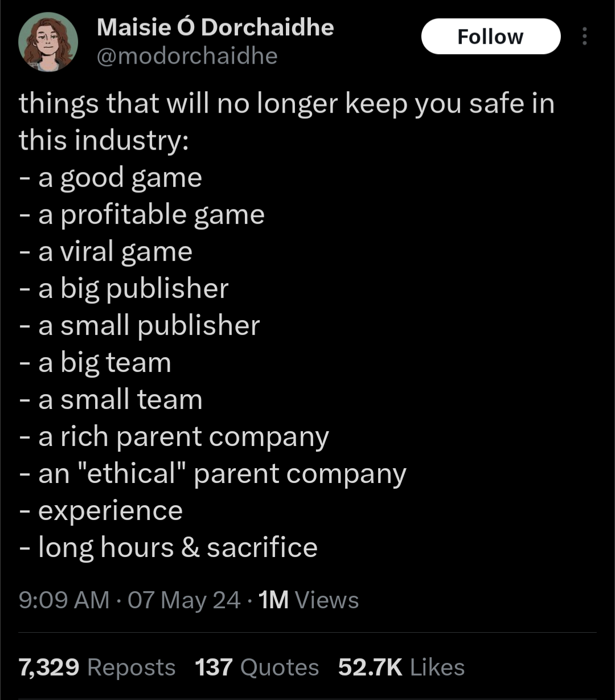615x700 pixels.
Task: Click the tweet's opening line about safety
Action: (286, 104)
